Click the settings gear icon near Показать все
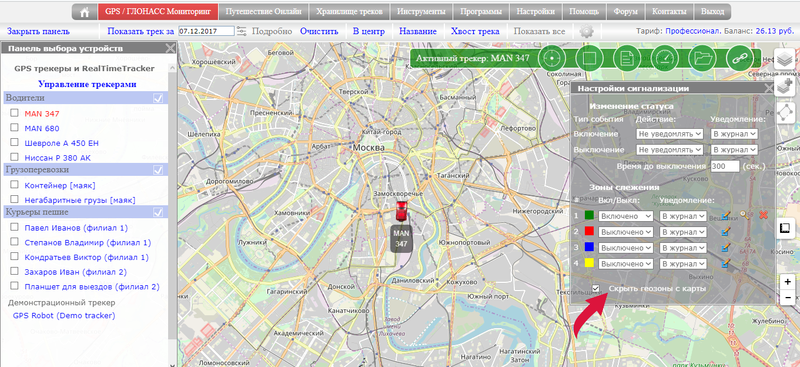Screen dimensions: 800x367 tap(587, 32)
